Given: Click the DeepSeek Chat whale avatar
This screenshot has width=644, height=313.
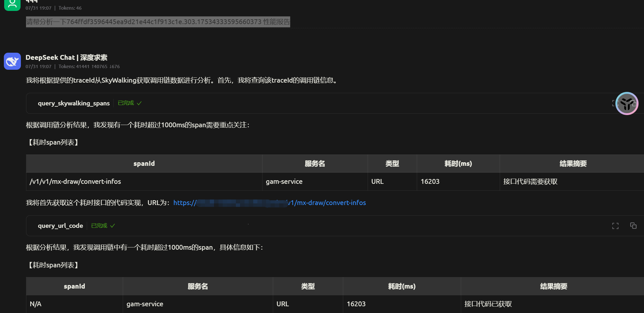Looking at the screenshot, I should pyautogui.click(x=12, y=61).
